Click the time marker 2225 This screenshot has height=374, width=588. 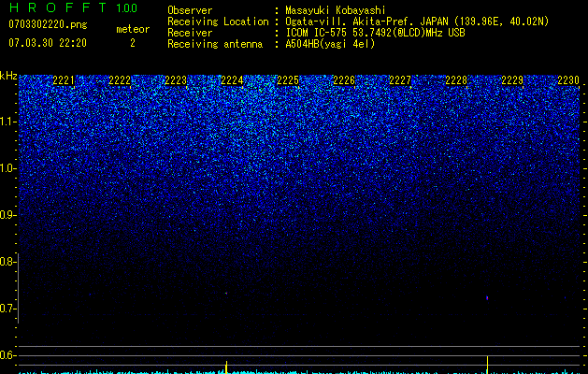(288, 80)
